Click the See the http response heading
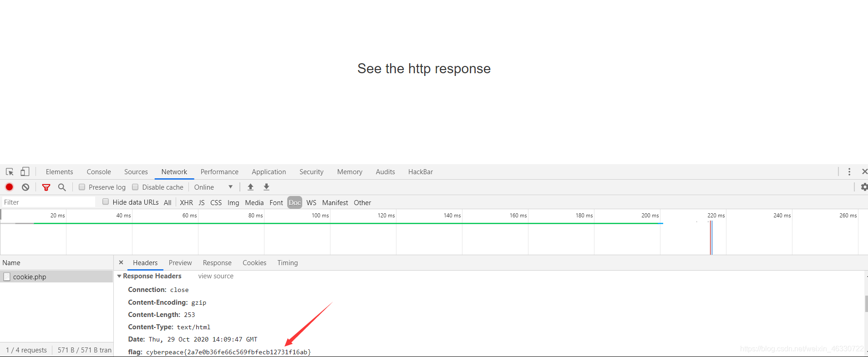Image resolution: width=868 pixels, height=357 pixels. click(424, 69)
